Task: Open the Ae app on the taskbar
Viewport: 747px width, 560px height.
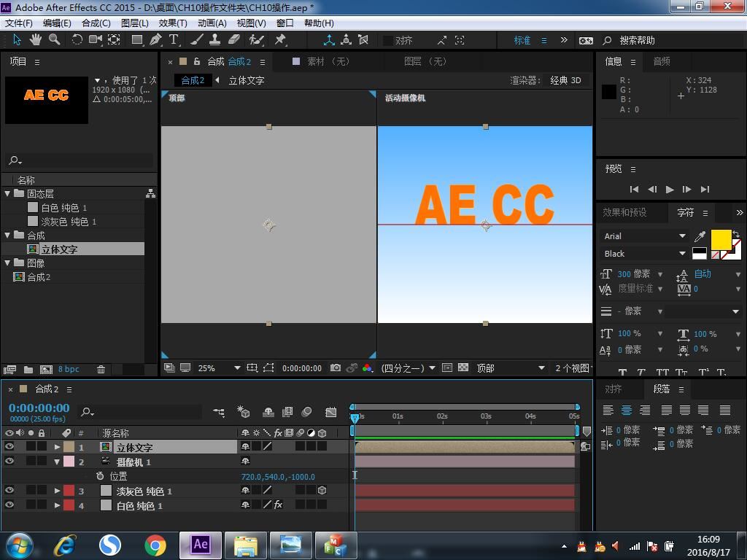Action: [201, 545]
